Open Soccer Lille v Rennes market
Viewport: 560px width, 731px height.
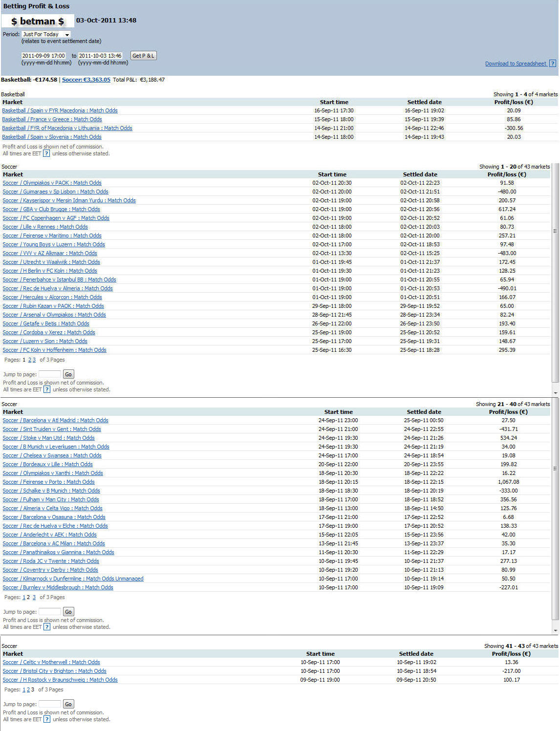[x=45, y=227]
